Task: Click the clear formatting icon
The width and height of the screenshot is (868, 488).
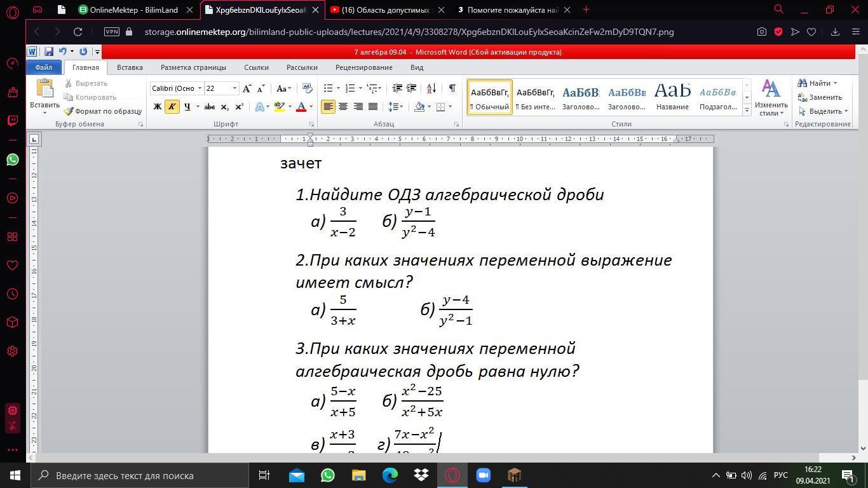Action: coord(307,88)
